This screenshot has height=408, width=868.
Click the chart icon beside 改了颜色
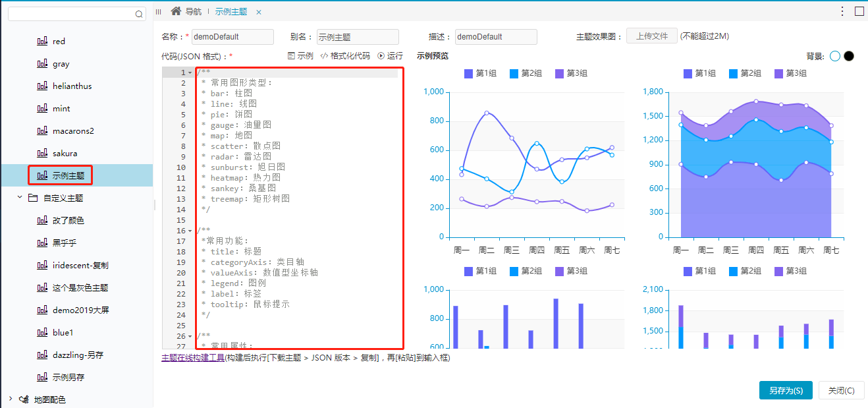click(43, 220)
